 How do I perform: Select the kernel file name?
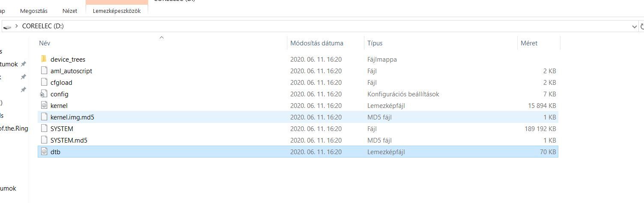tap(59, 106)
